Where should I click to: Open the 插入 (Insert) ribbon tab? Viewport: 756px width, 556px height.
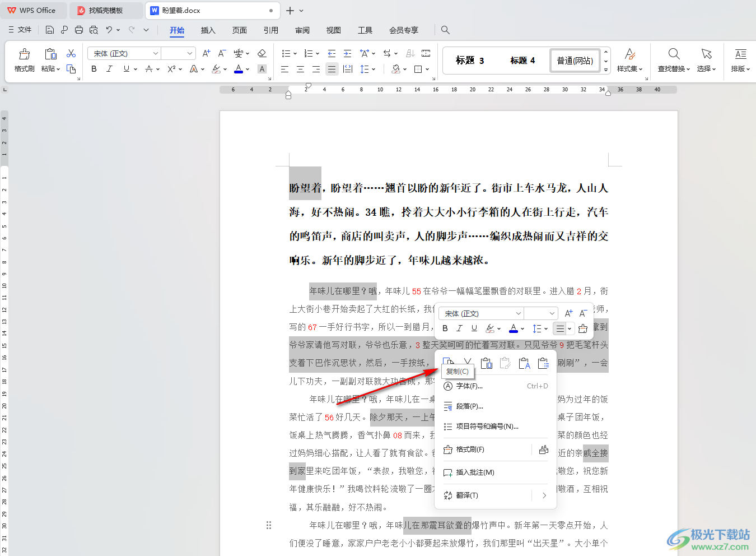[x=208, y=30]
